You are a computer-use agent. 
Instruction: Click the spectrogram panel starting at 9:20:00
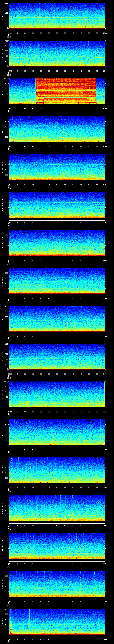click(x=57, y=243)
